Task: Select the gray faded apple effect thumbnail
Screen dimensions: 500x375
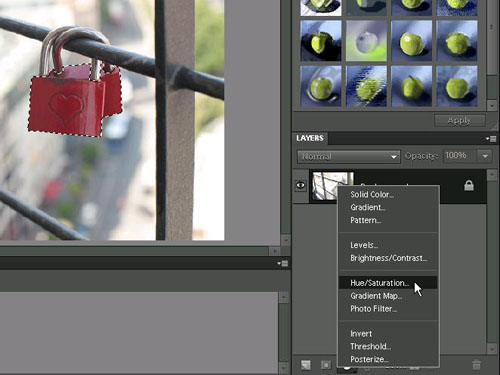Action: point(366,41)
